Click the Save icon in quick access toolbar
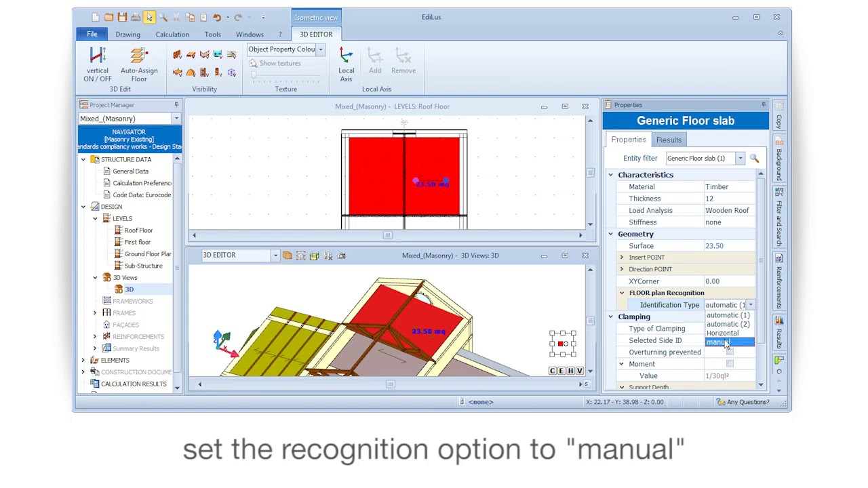Screen dimensions: 868x488 122,17
